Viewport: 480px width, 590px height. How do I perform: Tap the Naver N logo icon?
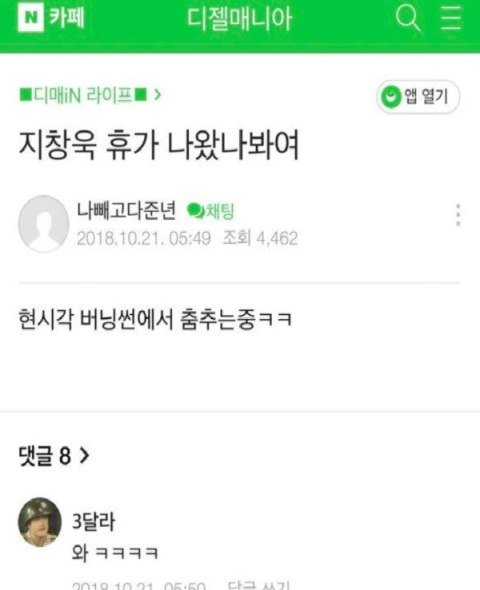tap(31, 17)
